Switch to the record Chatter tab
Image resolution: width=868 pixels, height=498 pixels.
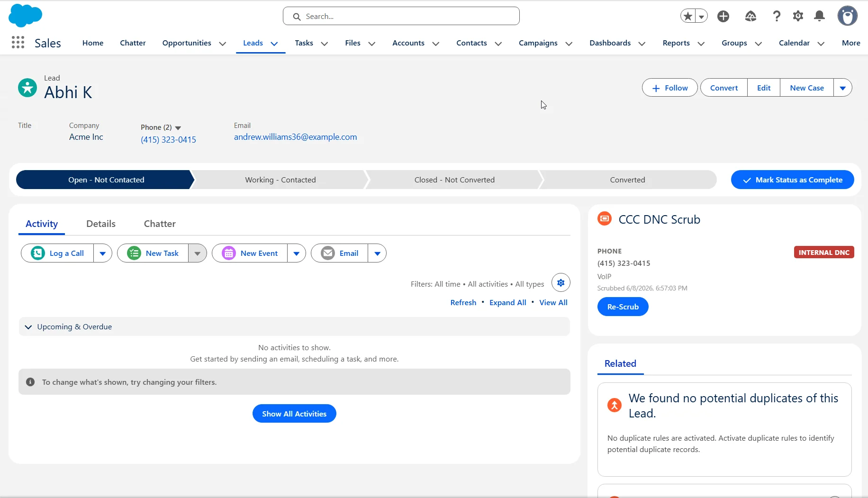click(x=160, y=224)
